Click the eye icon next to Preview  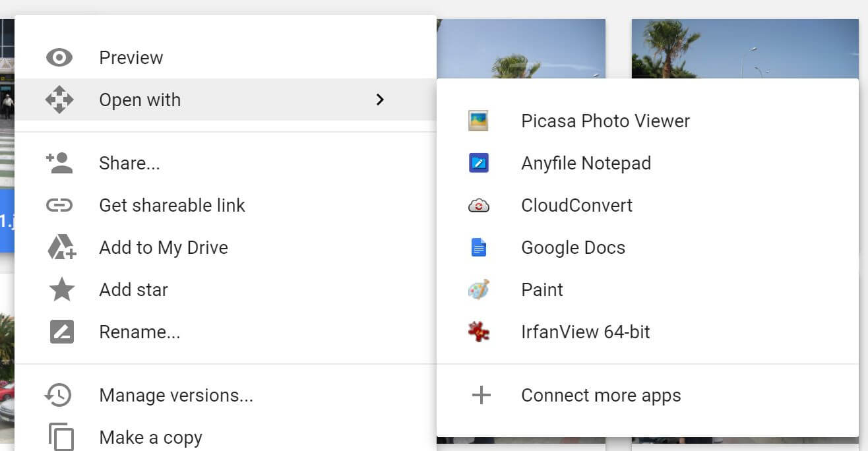click(x=59, y=58)
